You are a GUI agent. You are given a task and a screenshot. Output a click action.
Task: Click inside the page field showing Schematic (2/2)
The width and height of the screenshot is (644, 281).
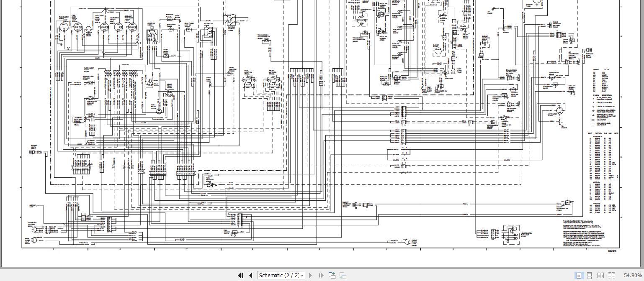click(278, 275)
